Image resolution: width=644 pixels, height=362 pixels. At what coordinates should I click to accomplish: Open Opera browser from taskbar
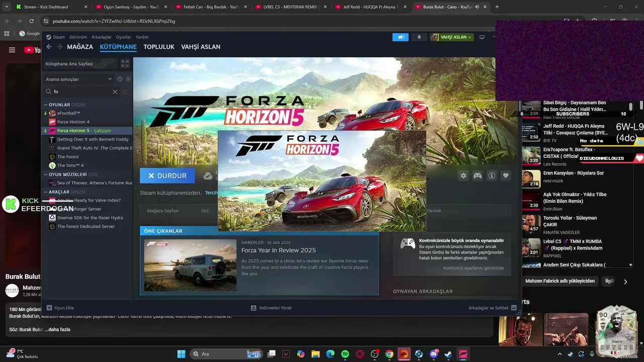(x=360, y=354)
